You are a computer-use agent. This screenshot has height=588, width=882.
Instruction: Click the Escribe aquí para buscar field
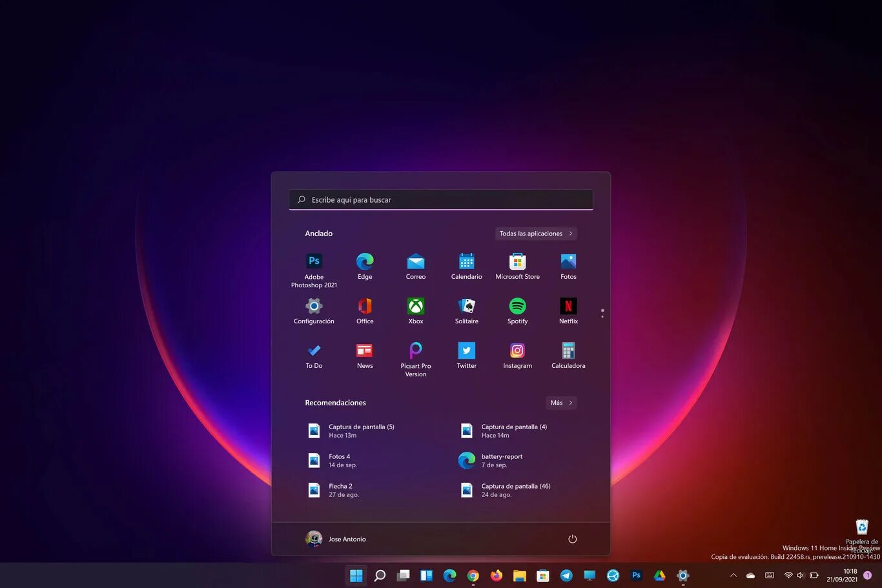point(441,199)
